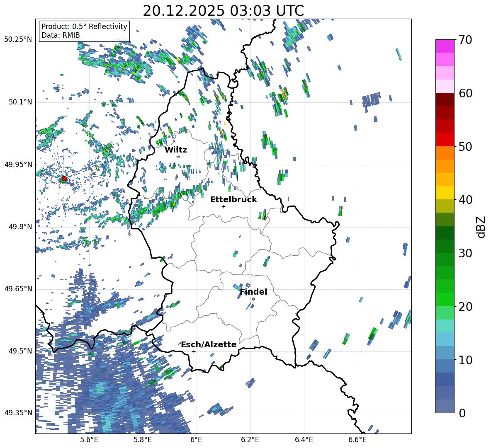491x448 pixels.
Task: Click the 49.8°N latitude tick label
Action: pos(20,227)
